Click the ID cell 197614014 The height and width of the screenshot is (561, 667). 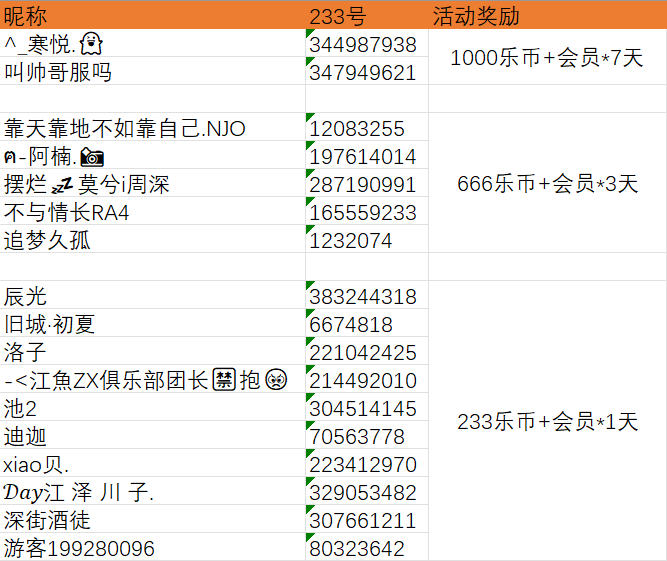[x=367, y=155]
